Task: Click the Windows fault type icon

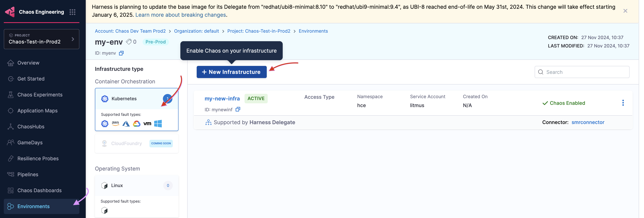Action: [x=158, y=124]
